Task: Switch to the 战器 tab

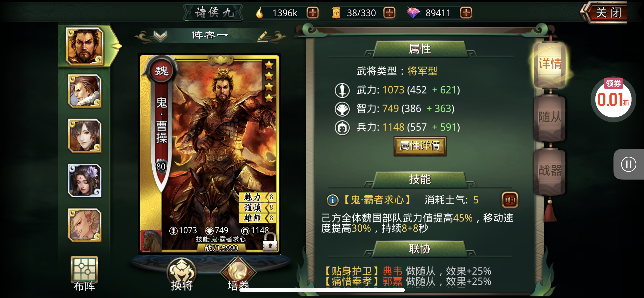Action: pyautogui.click(x=550, y=171)
